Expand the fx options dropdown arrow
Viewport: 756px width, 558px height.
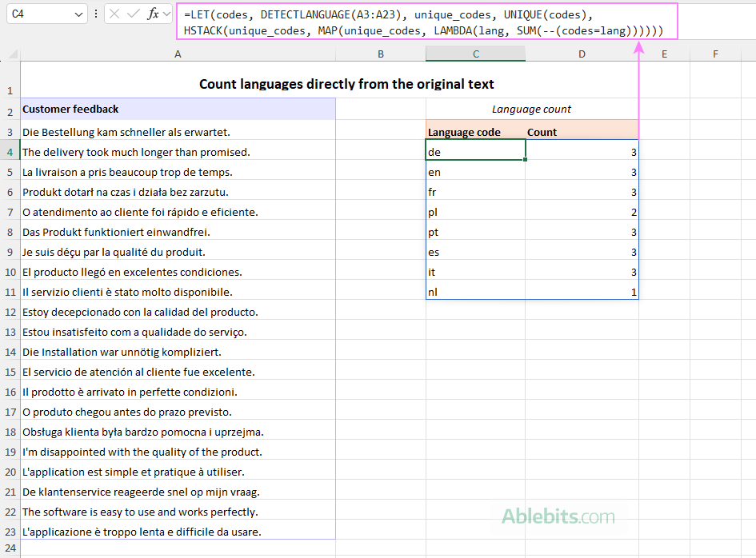[167, 14]
